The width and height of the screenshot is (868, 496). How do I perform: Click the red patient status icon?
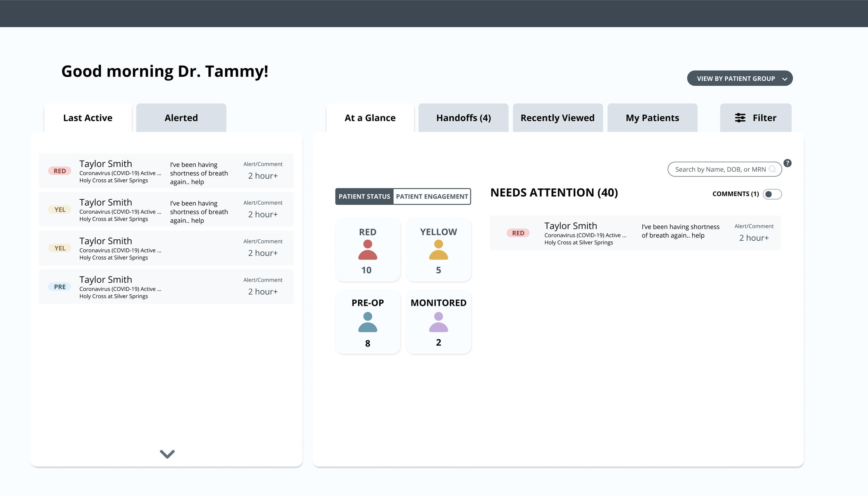pos(367,250)
